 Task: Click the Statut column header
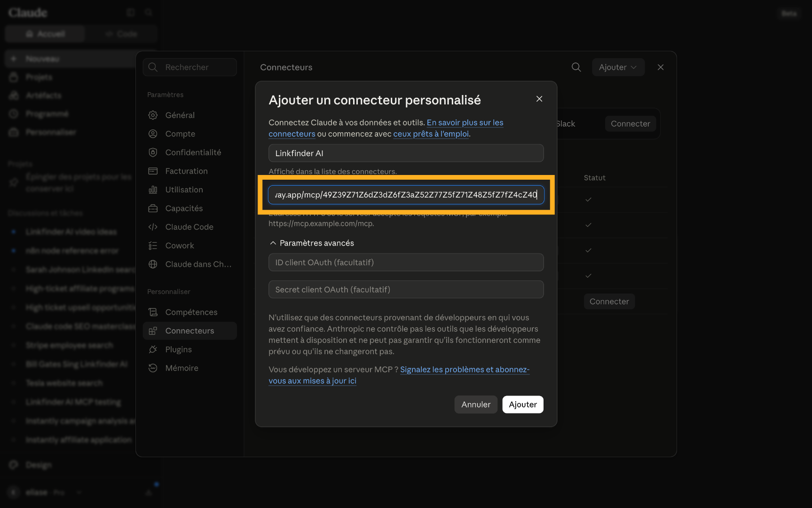tap(594, 178)
